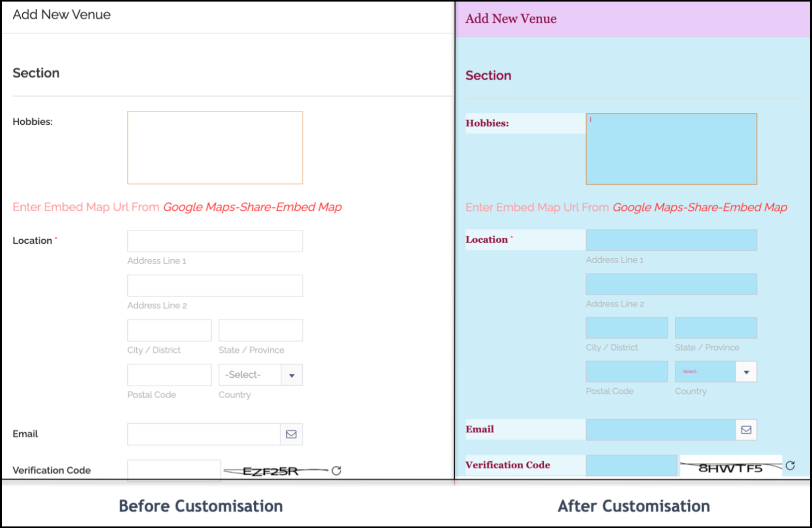Image resolution: width=812 pixels, height=528 pixels.
Task: Click the blue State / Province field in the after form
Action: [x=716, y=328]
